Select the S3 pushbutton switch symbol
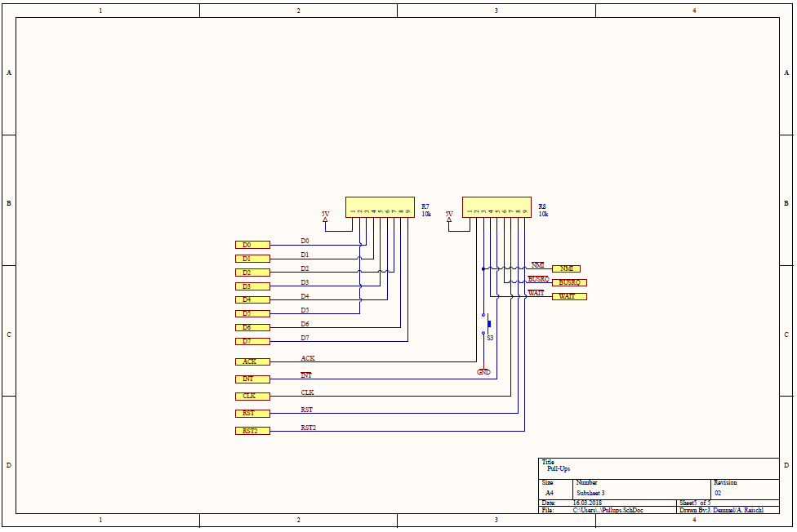Image resolution: width=797 pixels, height=532 pixels. (487, 324)
